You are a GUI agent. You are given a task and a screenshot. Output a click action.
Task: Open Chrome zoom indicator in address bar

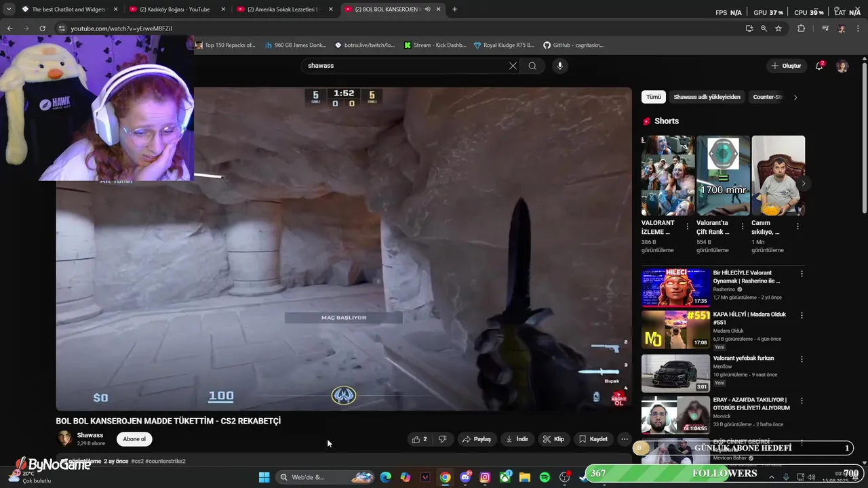(x=764, y=28)
